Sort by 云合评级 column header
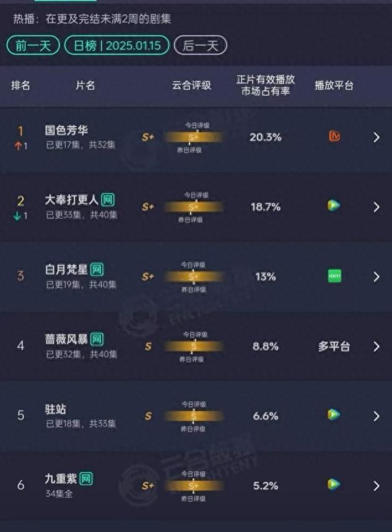Screen dimensions: 392x532 (192, 85)
